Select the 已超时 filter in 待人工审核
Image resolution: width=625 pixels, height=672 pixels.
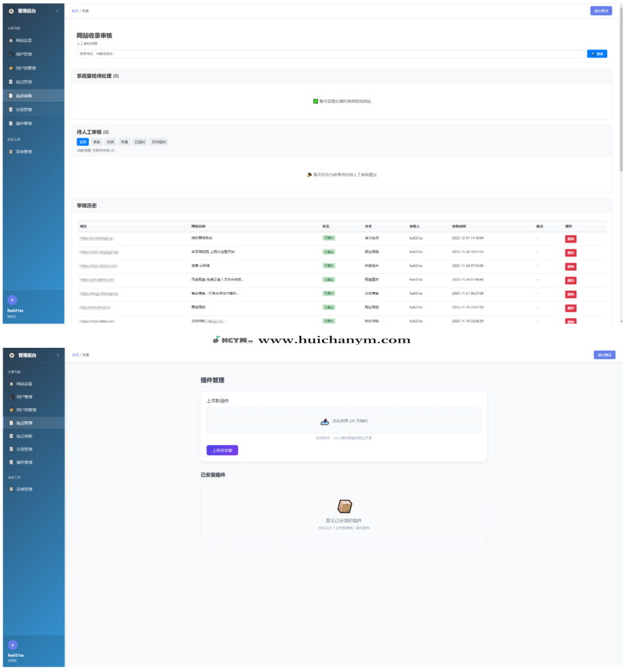point(140,142)
